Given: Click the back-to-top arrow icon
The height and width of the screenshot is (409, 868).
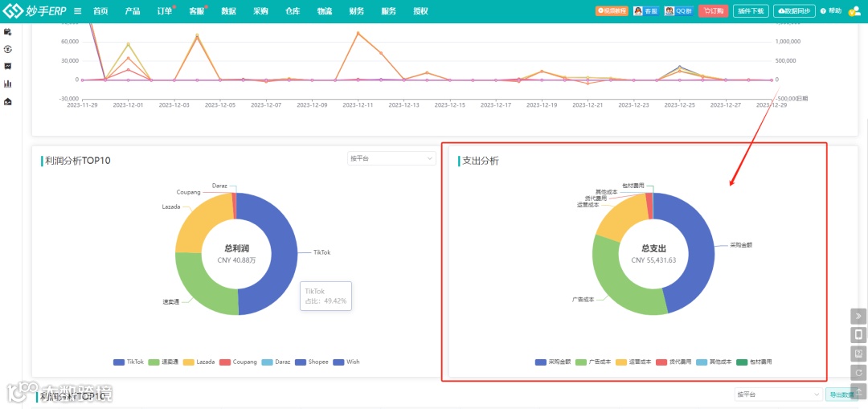Looking at the screenshot, I should [858, 391].
